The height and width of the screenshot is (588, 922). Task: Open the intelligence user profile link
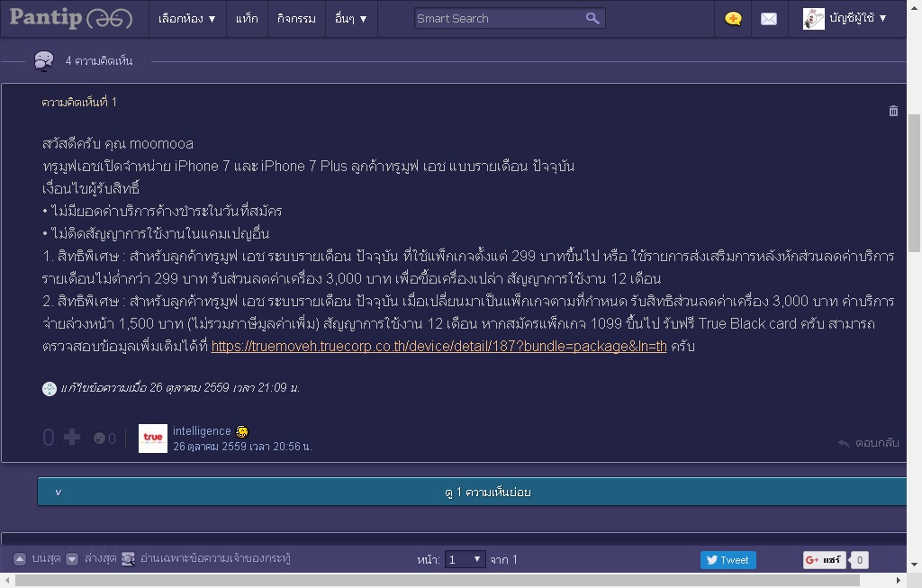[202, 431]
